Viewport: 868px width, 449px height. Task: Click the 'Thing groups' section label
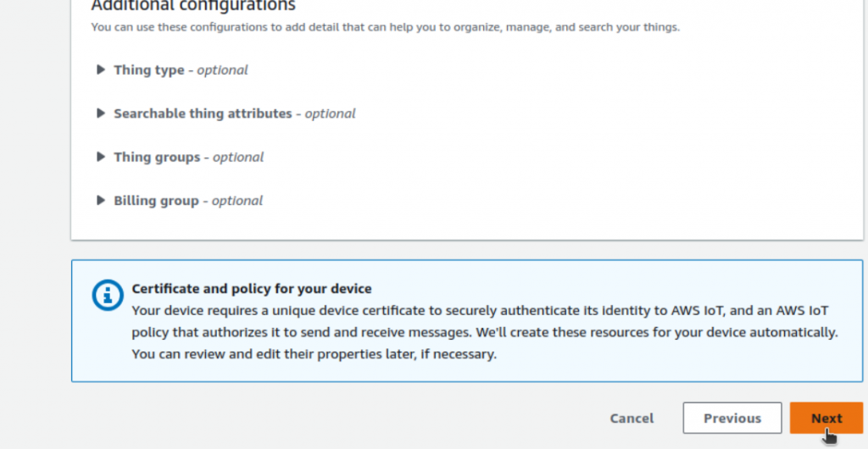click(157, 158)
